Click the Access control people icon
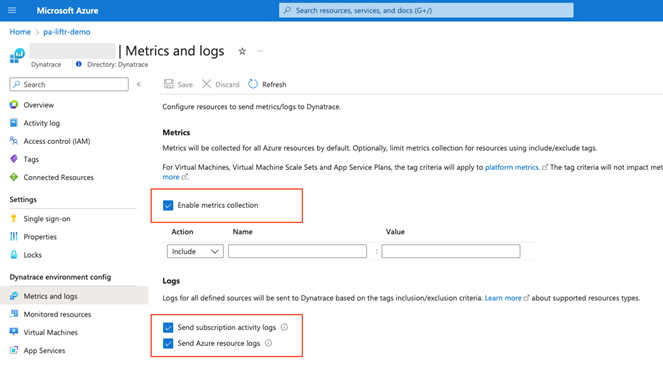Viewport: 663px width, 365px height. point(14,141)
